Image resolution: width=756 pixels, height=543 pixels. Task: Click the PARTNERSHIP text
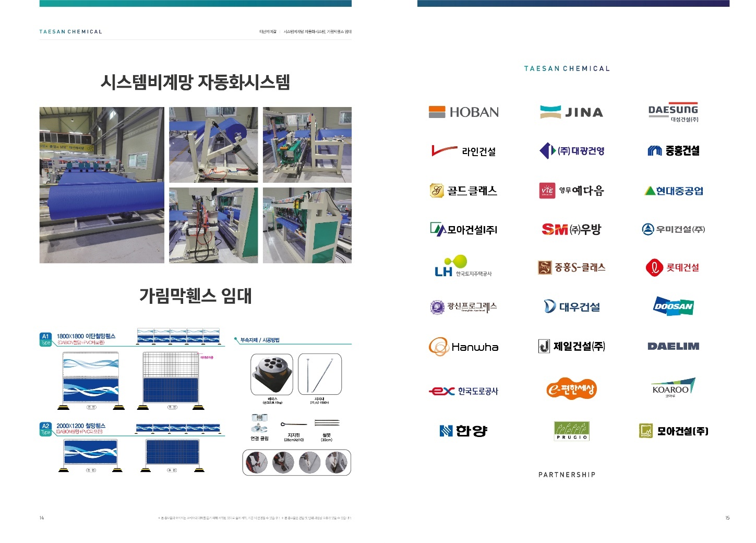(567, 475)
